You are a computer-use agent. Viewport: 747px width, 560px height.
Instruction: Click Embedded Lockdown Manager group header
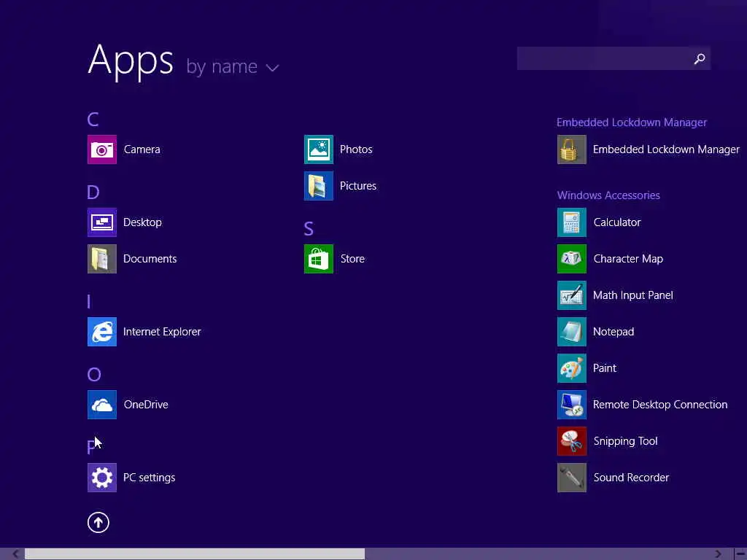tap(632, 122)
